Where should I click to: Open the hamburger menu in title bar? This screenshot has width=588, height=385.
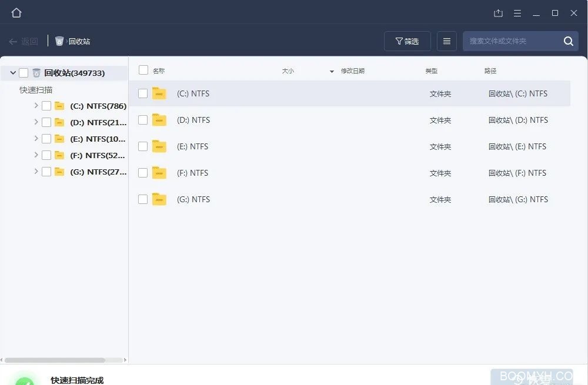[x=517, y=13]
